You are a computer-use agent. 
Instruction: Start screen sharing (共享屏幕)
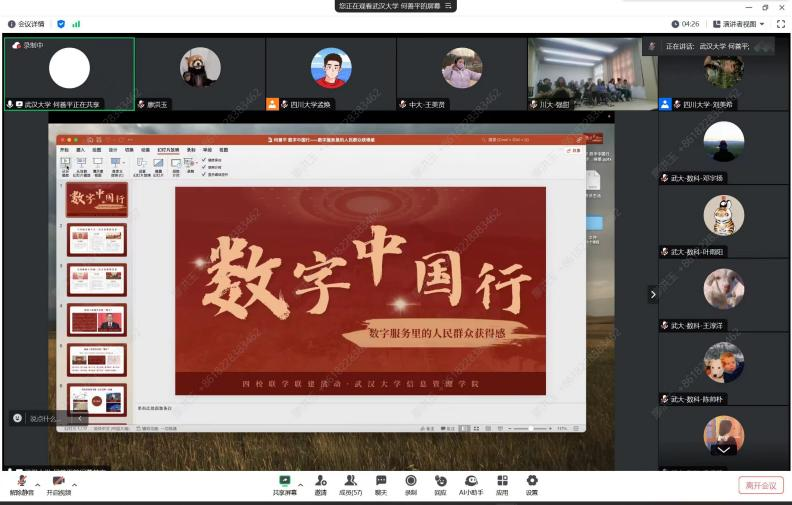pos(285,484)
